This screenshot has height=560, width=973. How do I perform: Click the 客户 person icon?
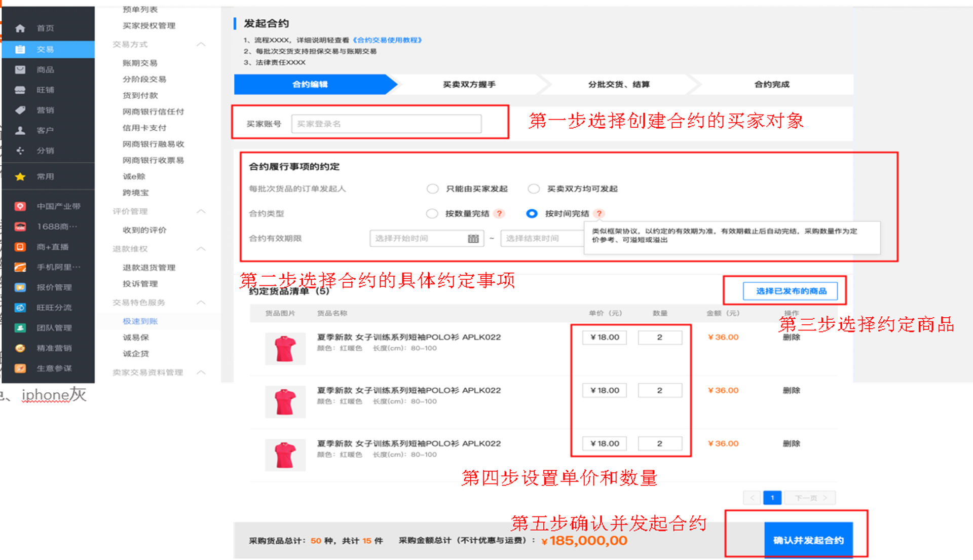click(20, 130)
